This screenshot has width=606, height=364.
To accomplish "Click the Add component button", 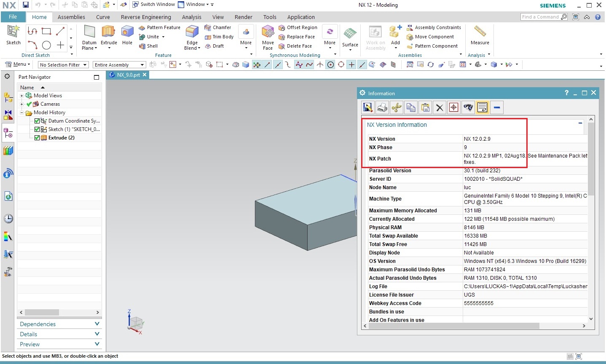I will coord(395,37).
